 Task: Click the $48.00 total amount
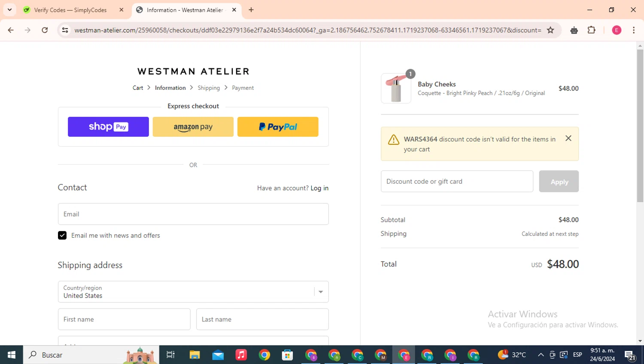point(563,264)
